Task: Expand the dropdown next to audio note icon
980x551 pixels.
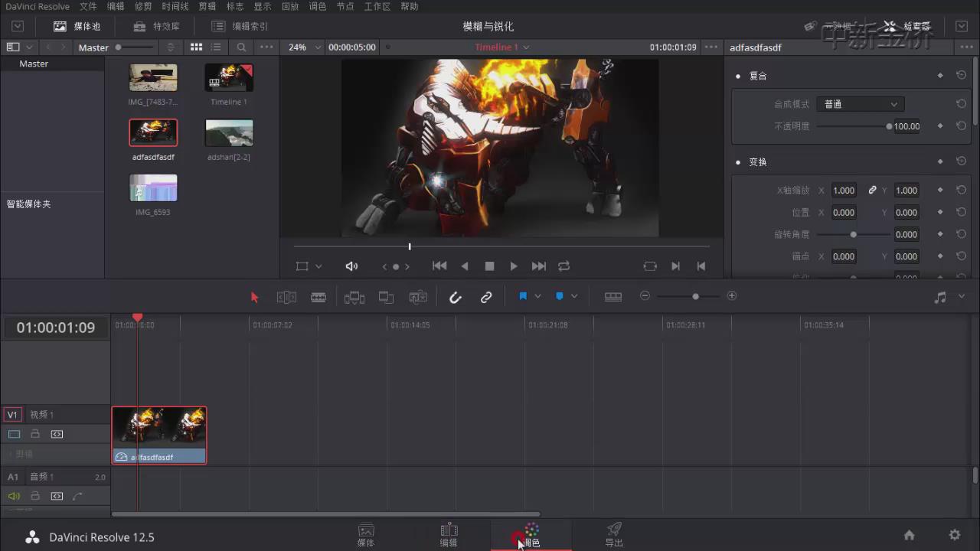Action: pyautogui.click(x=962, y=297)
